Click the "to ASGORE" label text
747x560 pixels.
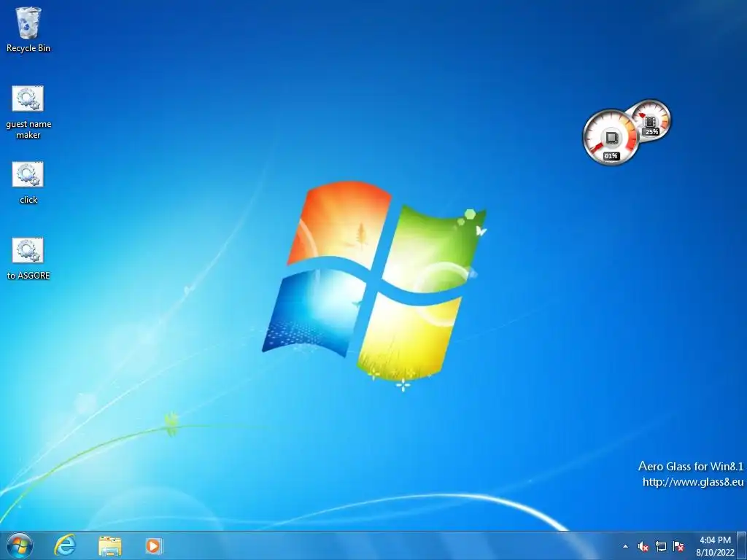tap(28, 275)
